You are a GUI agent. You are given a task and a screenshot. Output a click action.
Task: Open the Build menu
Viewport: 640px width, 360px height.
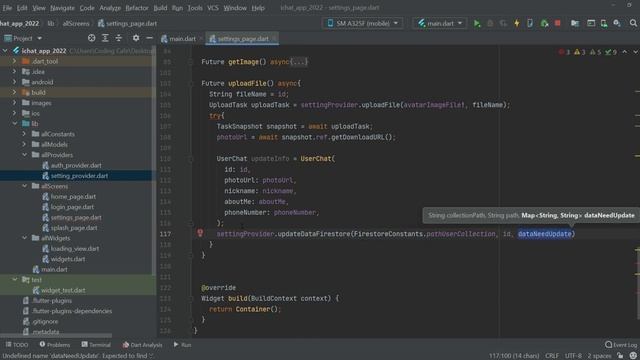point(160,8)
